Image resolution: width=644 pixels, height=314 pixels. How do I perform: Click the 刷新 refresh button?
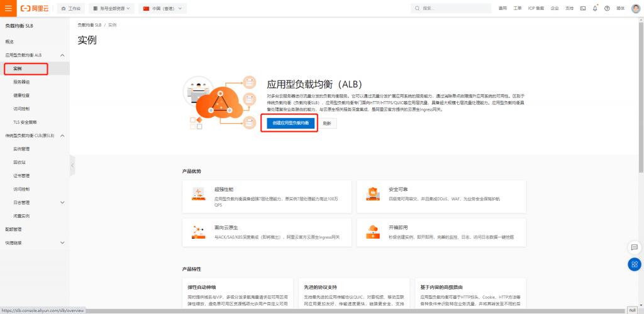click(327, 123)
